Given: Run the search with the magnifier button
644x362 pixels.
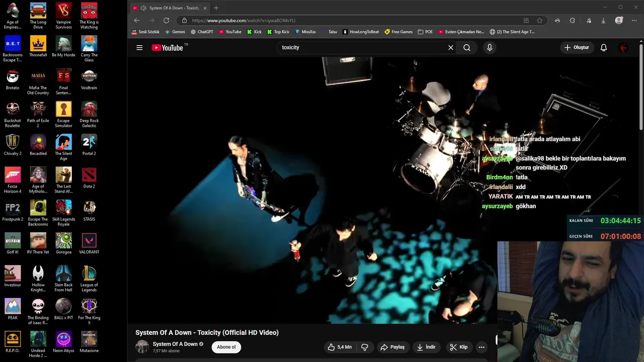Looking at the screenshot, I should 467,48.
